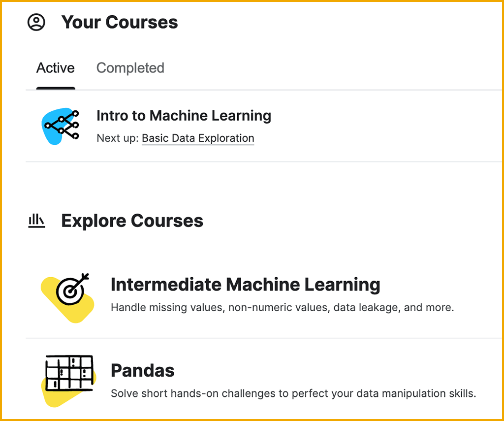Click the 'Solve short hands-on challenges' description

(x=293, y=393)
